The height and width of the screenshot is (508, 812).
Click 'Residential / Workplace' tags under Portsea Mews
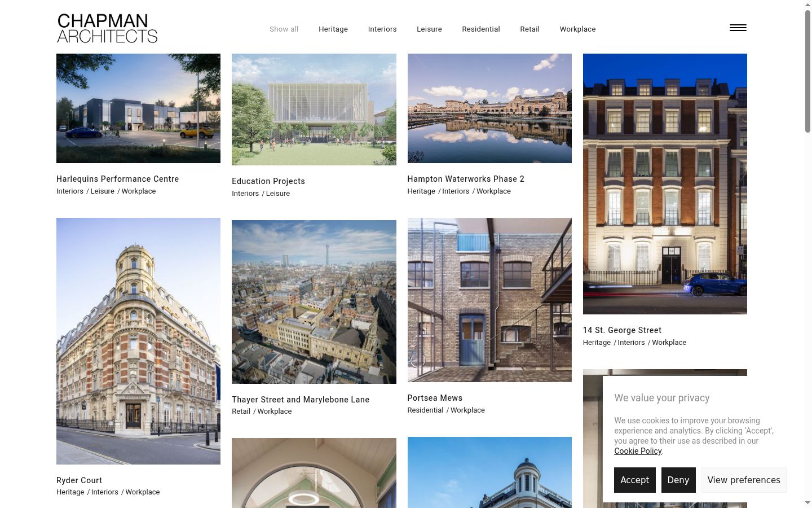(446, 410)
